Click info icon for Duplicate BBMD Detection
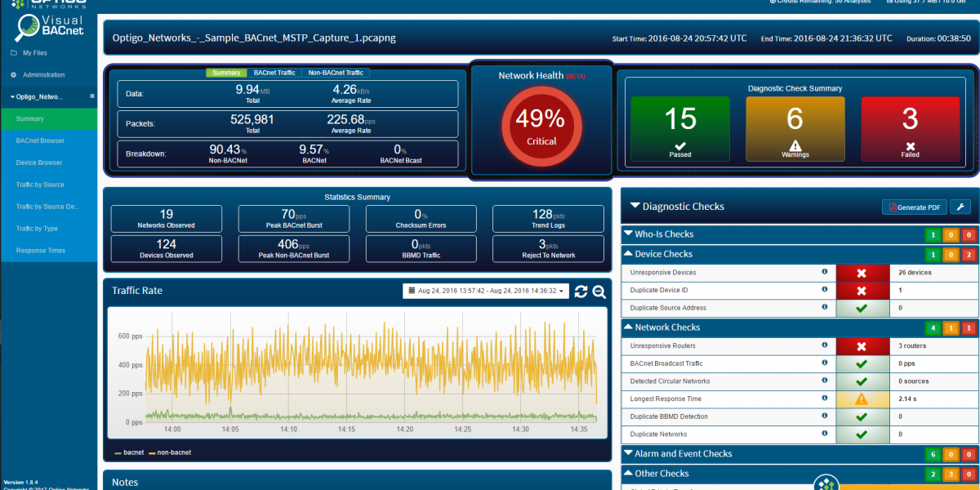The image size is (980, 490). click(824, 416)
